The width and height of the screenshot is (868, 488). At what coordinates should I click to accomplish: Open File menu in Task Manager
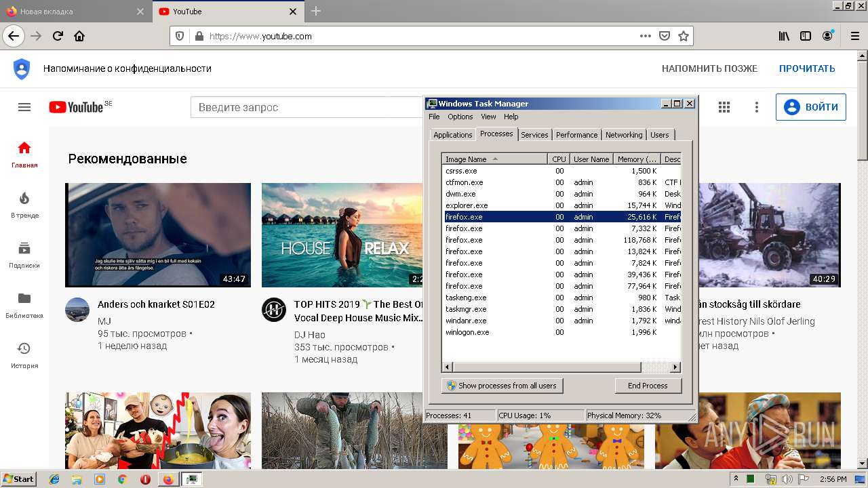(x=434, y=117)
